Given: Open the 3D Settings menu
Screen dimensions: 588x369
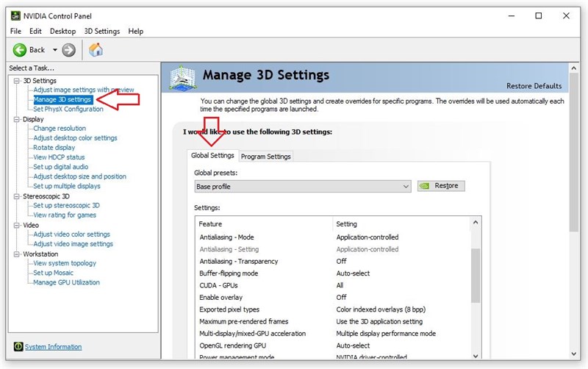Looking at the screenshot, I should pos(102,31).
